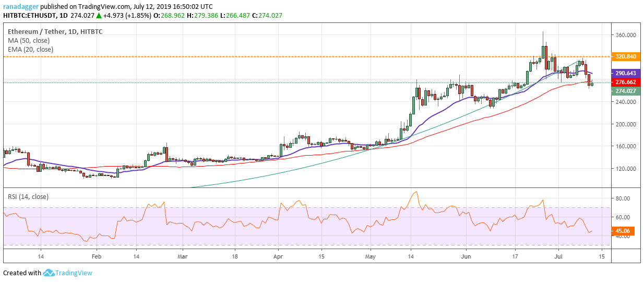Click the 'May' label on time axis
The height and width of the screenshot is (282, 644).
pos(371,257)
